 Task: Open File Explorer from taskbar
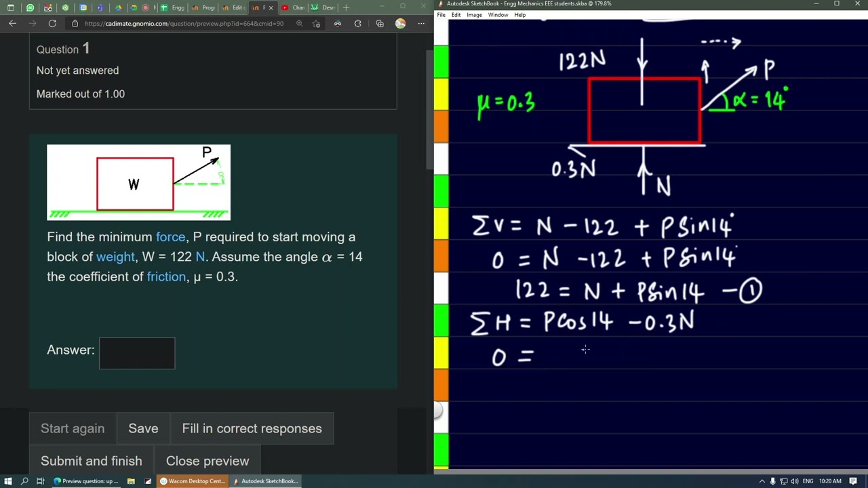(131, 481)
